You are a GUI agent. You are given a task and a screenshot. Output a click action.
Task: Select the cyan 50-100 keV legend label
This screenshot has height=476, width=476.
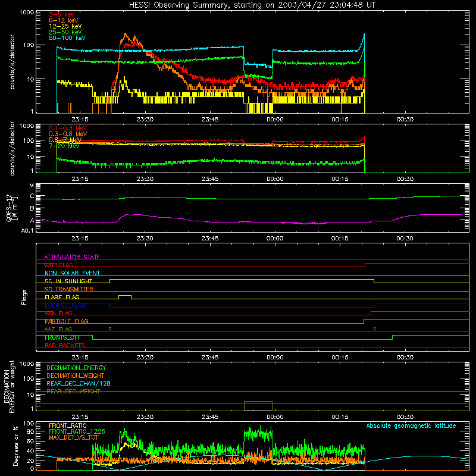[67, 38]
